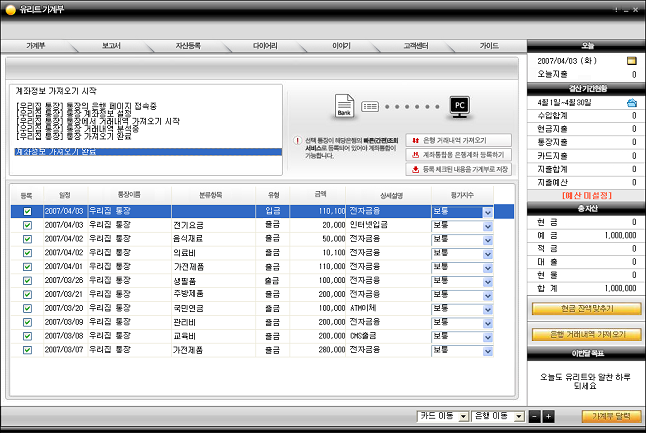The height and width of the screenshot is (433, 646).
Task: Click the 2007/03/26 date cell
Action: pyautogui.click(x=65, y=281)
